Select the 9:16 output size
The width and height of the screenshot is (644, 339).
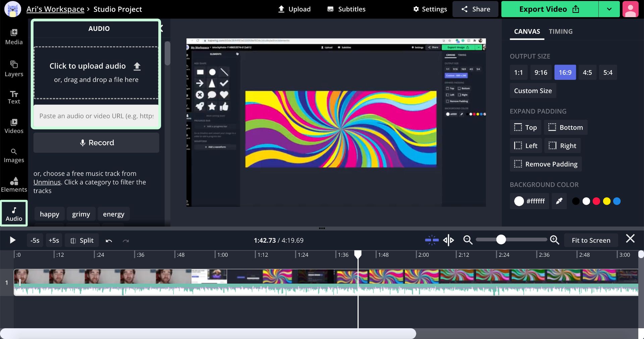tap(541, 72)
